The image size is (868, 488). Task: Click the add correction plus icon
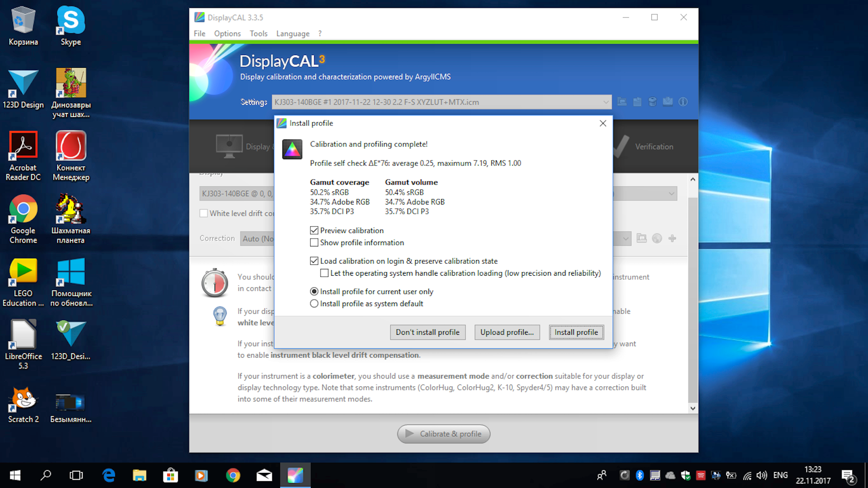pos(672,238)
